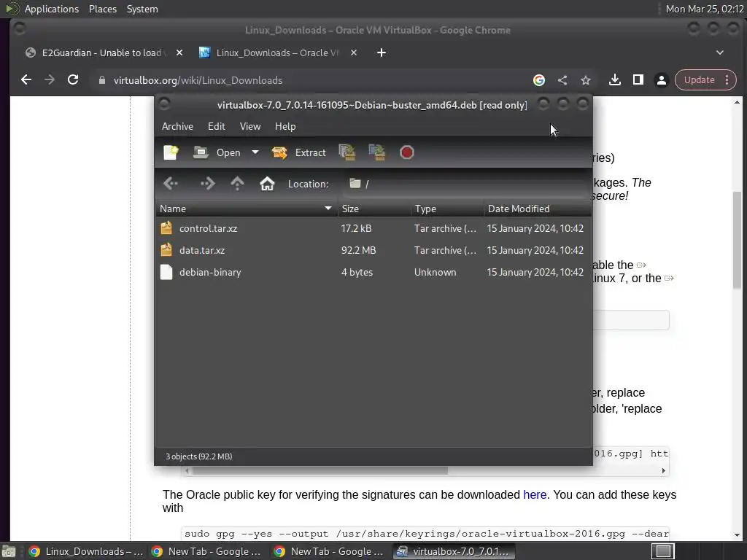Click the Chrome address bar URL

[198, 80]
